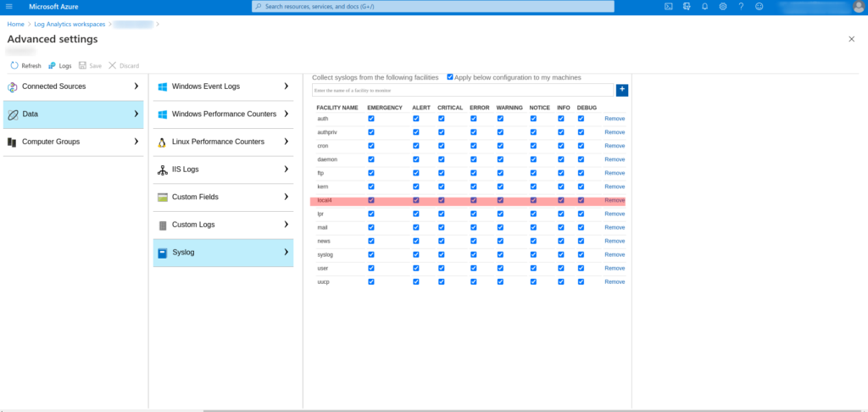Remove the syslog facility
The image size is (868, 412).
pos(615,254)
